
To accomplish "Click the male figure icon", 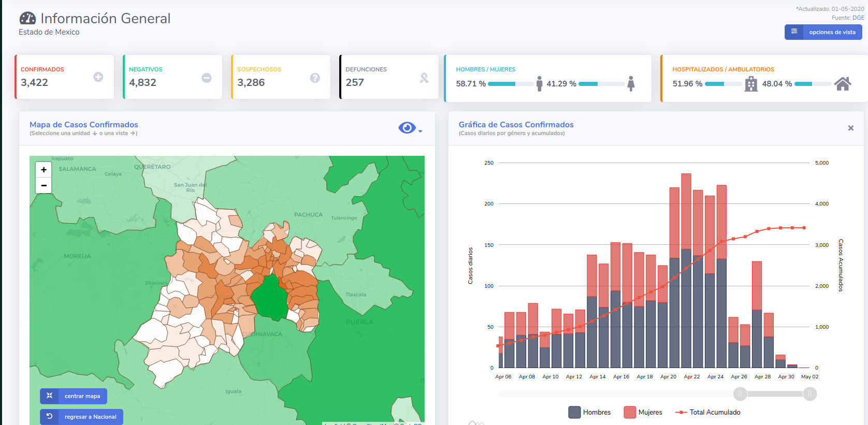I will (540, 83).
